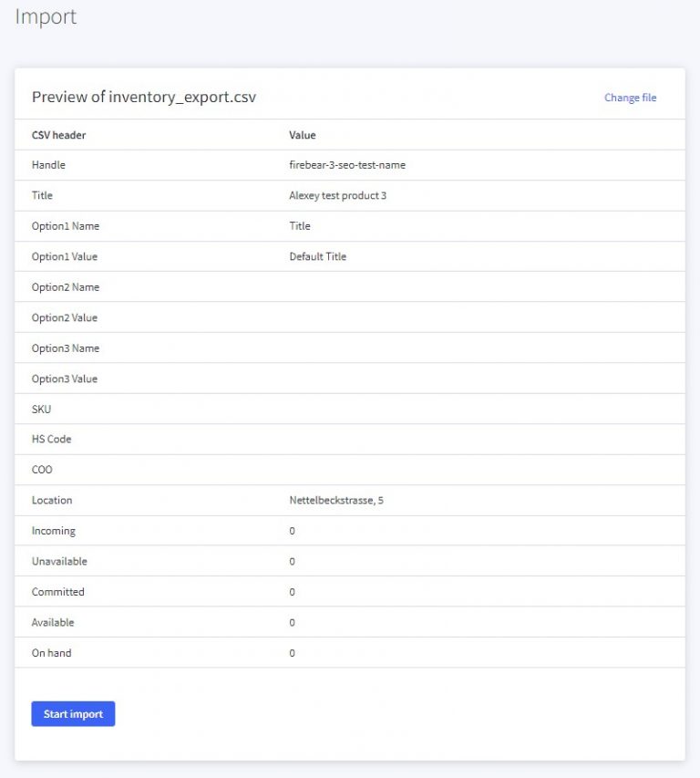Click the firebear-3-seo-test-name value
The width and height of the screenshot is (700, 778).
tap(346, 164)
